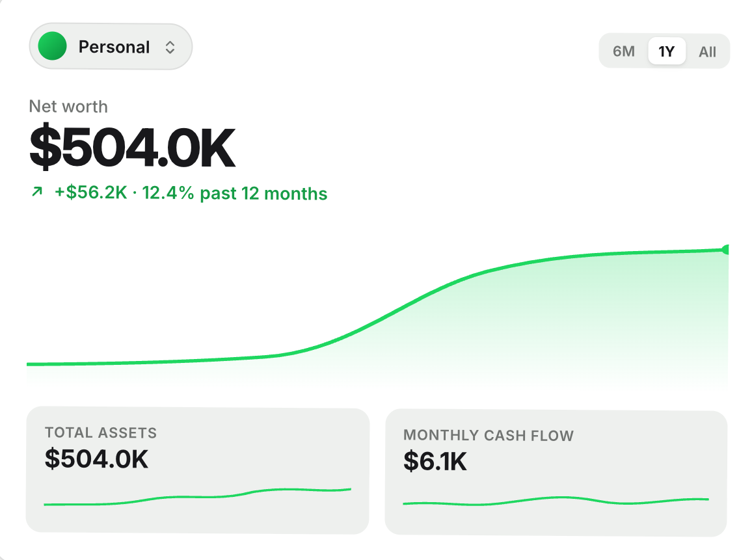Click the Personal label text

click(114, 47)
